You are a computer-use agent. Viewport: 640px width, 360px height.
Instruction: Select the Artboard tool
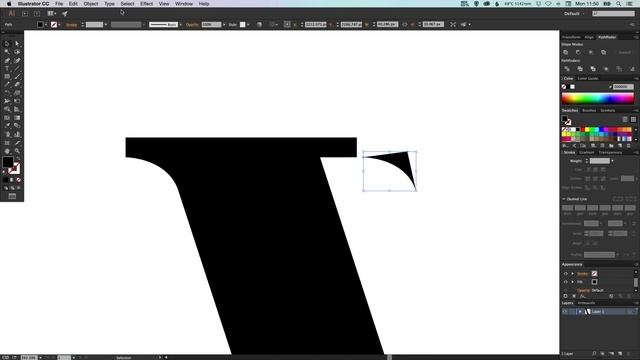[x=7, y=143]
